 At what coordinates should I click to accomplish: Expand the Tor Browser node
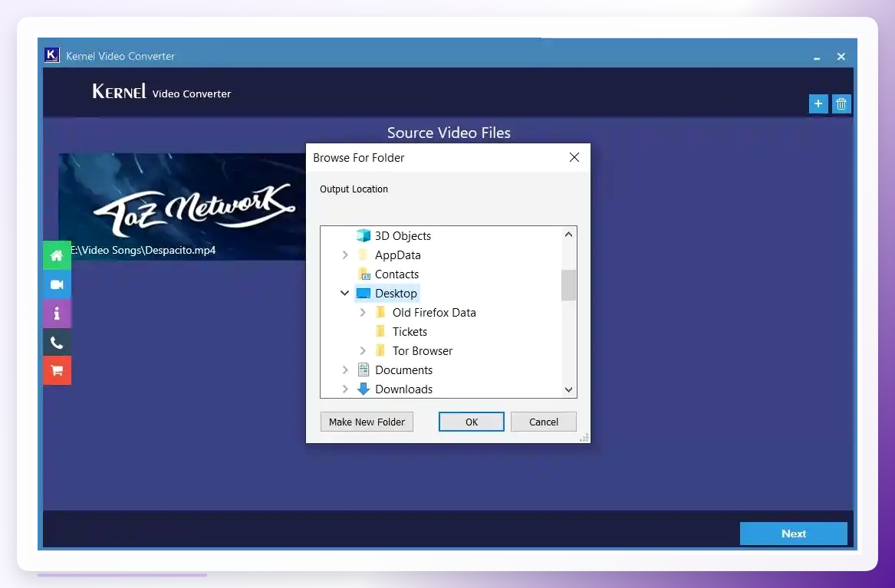[x=363, y=351]
